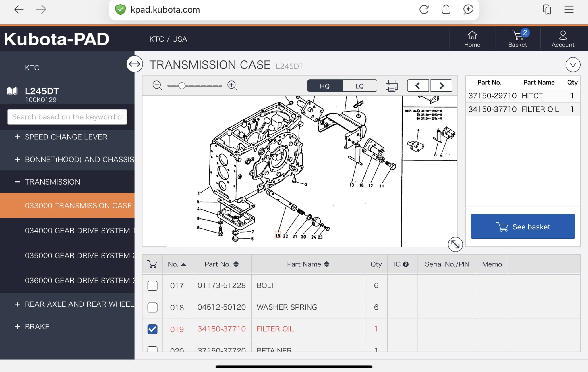Viewport: 588px width, 372px height.
Task: Click the red part number 34150-37710 in table
Action: 221,329
